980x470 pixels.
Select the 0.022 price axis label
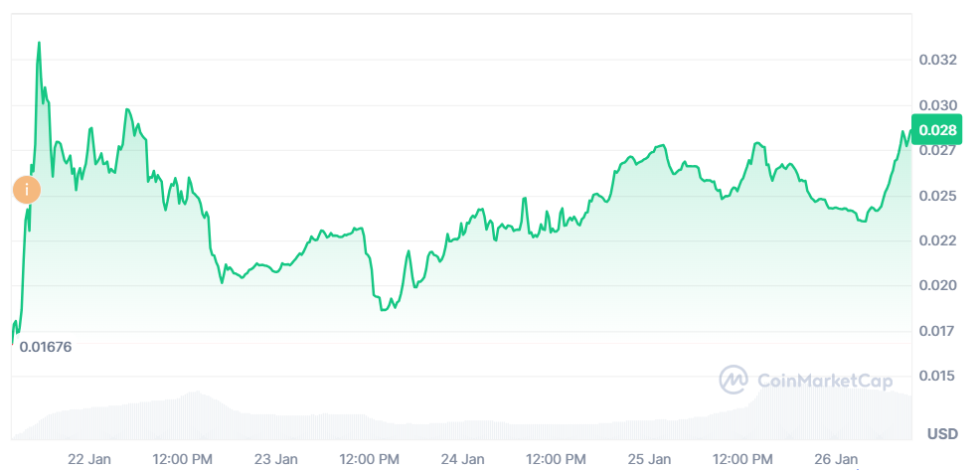click(x=937, y=240)
